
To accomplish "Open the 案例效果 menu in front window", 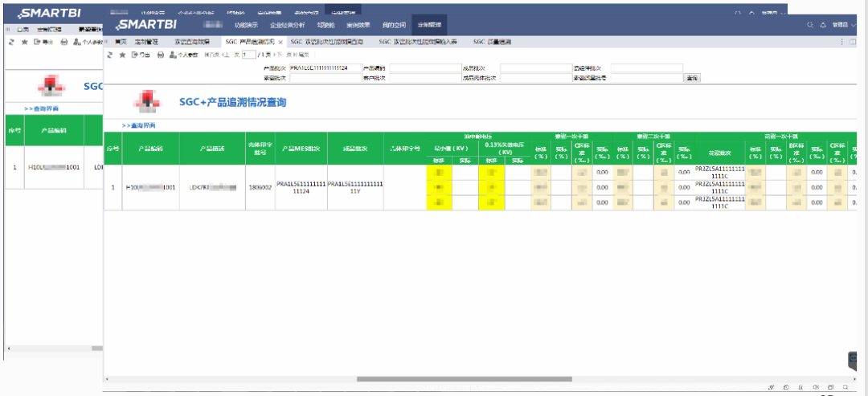I will pyautogui.click(x=358, y=25).
